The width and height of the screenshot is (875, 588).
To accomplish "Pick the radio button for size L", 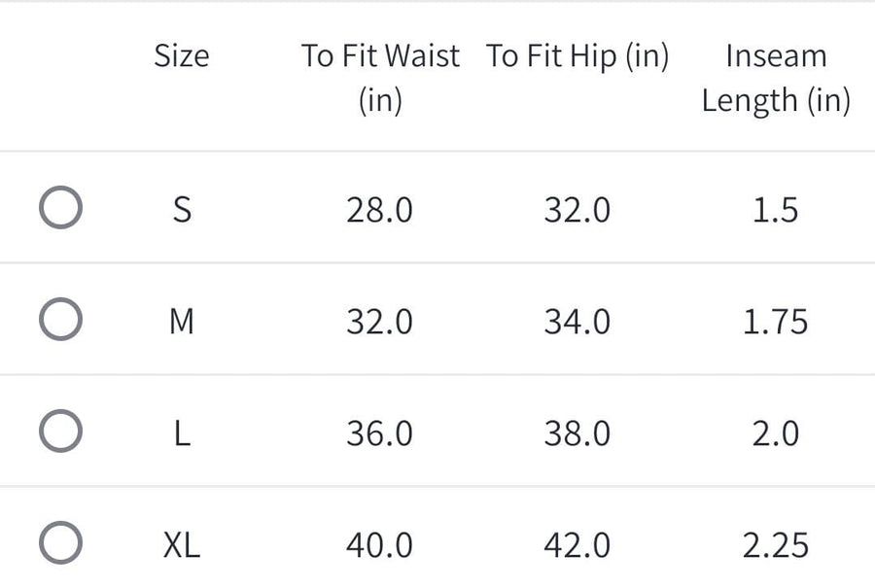I will click(60, 432).
